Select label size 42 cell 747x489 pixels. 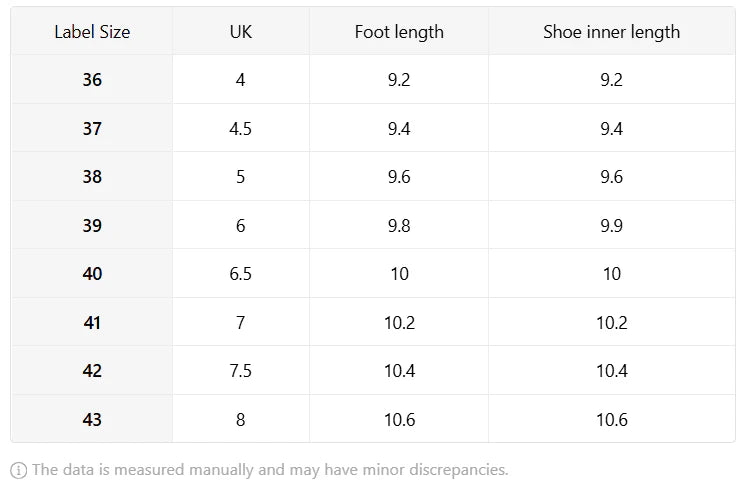pyautogui.click(x=92, y=371)
